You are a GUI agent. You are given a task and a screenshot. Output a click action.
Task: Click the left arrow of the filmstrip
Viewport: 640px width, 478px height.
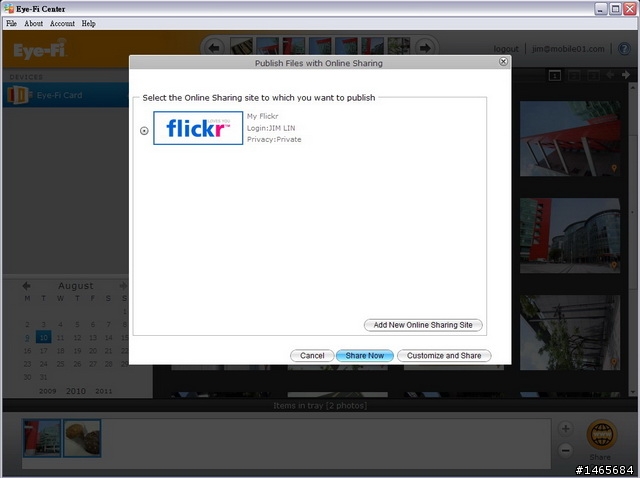coord(214,48)
